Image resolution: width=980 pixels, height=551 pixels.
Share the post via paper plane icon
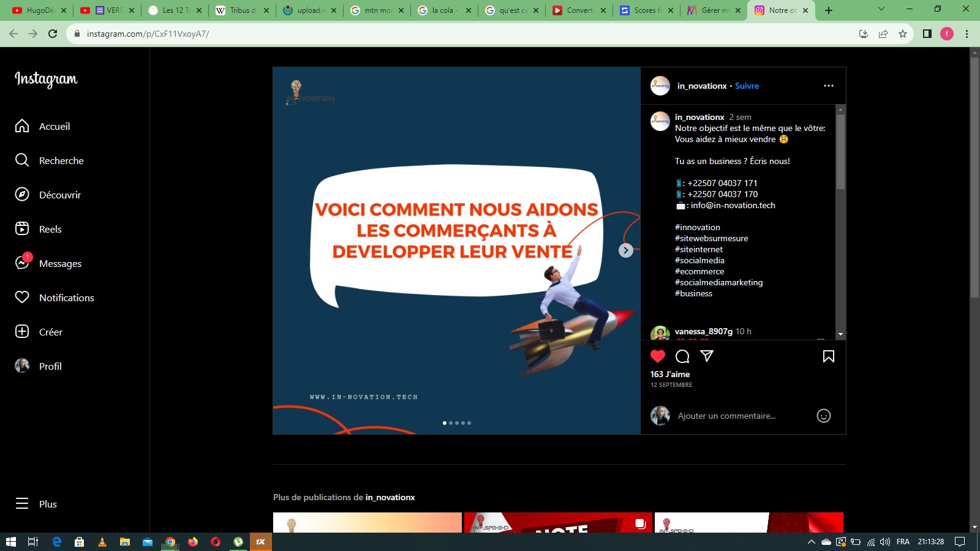tap(707, 356)
